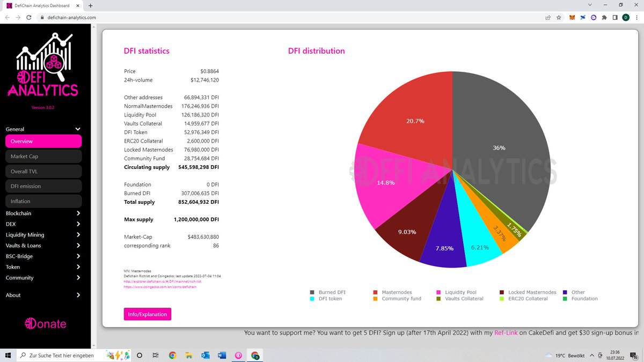The height and width of the screenshot is (362, 644).
Task: Expand the Token sidebar section
Action: click(x=43, y=267)
